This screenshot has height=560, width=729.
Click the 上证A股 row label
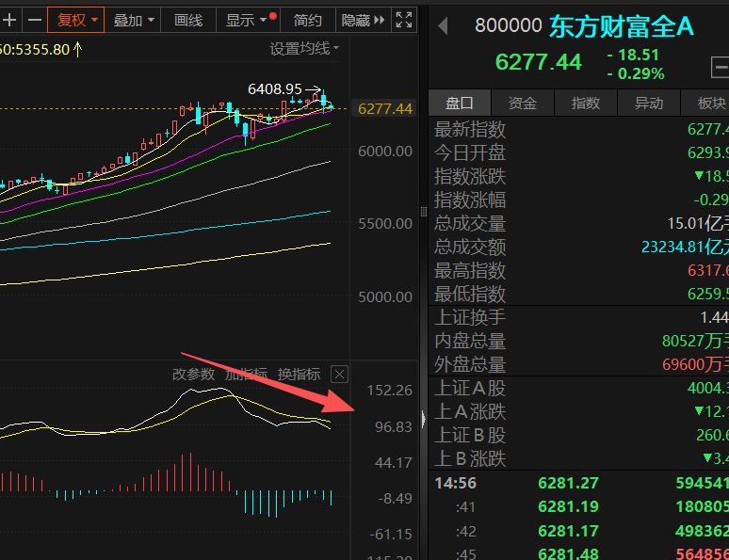coord(470,388)
